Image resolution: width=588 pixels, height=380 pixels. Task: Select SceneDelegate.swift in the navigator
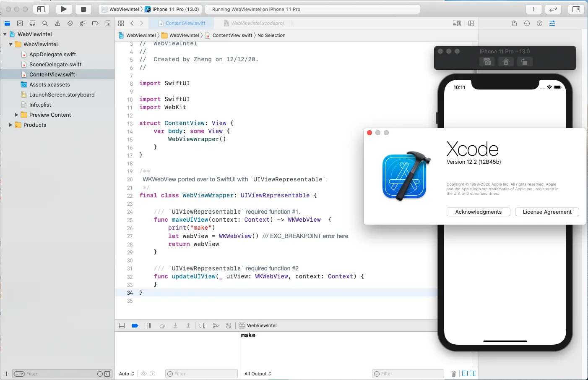pyautogui.click(x=55, y=64)
